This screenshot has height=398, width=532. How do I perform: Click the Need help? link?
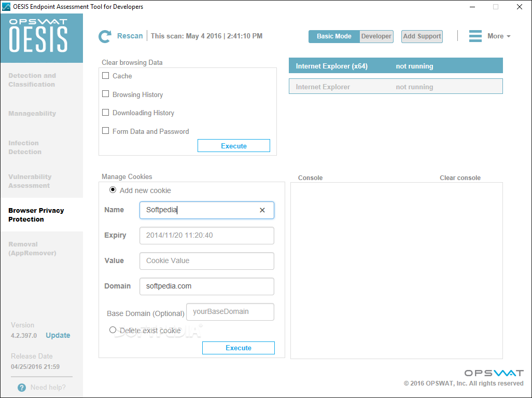coord(48,388)
